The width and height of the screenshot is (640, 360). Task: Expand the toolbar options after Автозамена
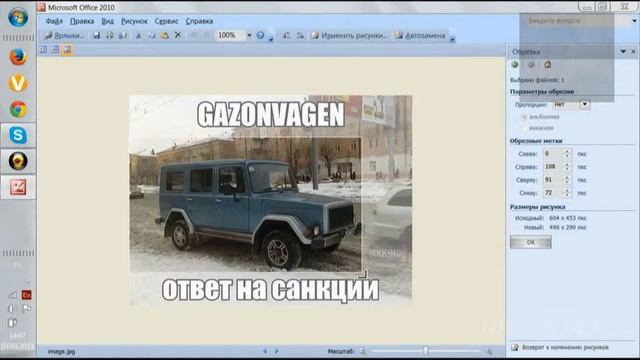452,40
